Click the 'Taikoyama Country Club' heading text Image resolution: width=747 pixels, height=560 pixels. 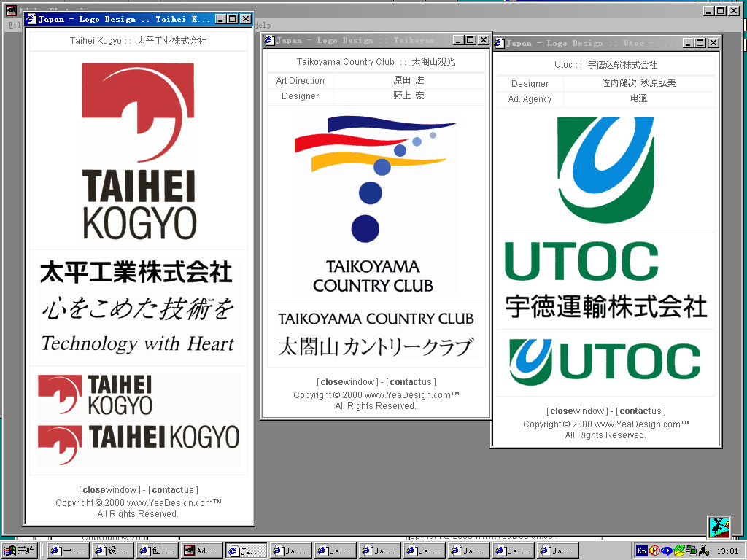345,62
